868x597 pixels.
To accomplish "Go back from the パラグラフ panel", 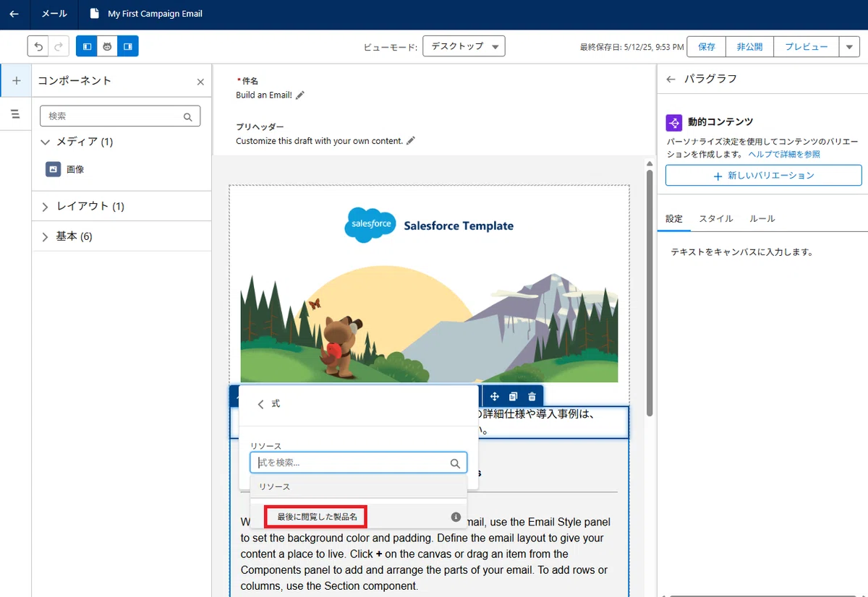I will pos(671,80).
